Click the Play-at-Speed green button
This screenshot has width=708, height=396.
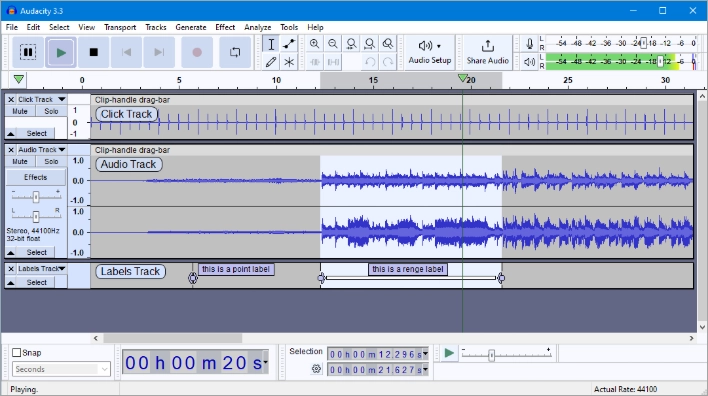click(449, 353)
